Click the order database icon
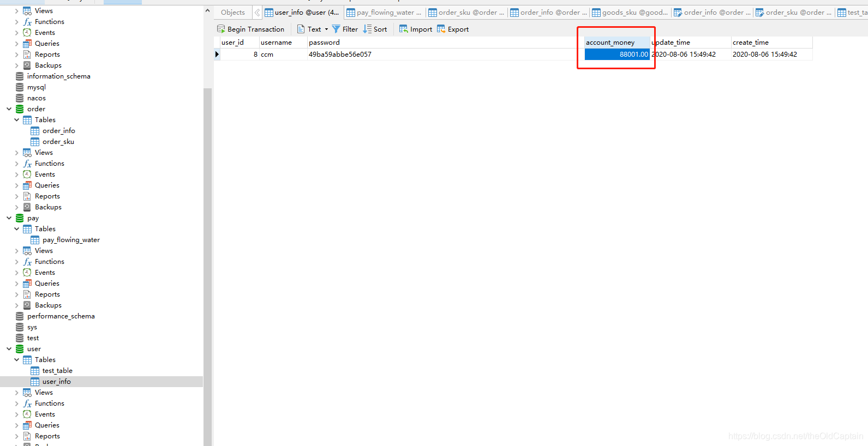The image size is (868, 446). coord(20,109)
